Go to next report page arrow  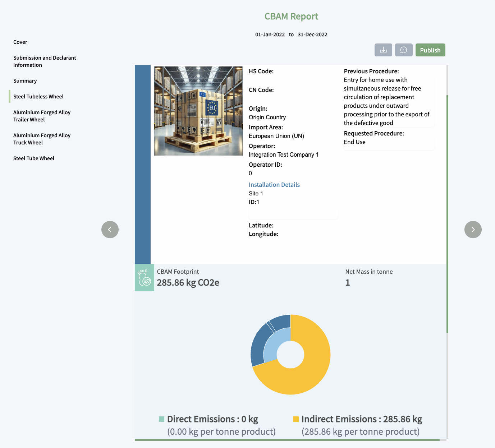473,230
